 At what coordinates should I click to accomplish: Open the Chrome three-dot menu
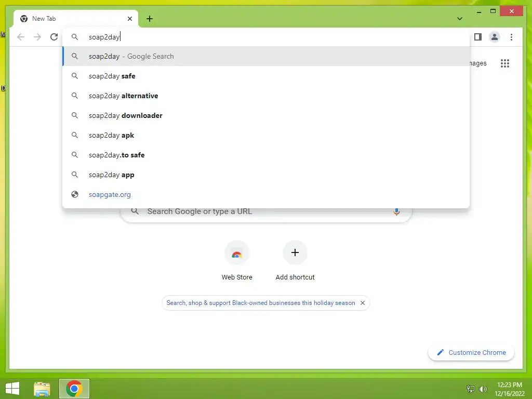pos(511,37)
